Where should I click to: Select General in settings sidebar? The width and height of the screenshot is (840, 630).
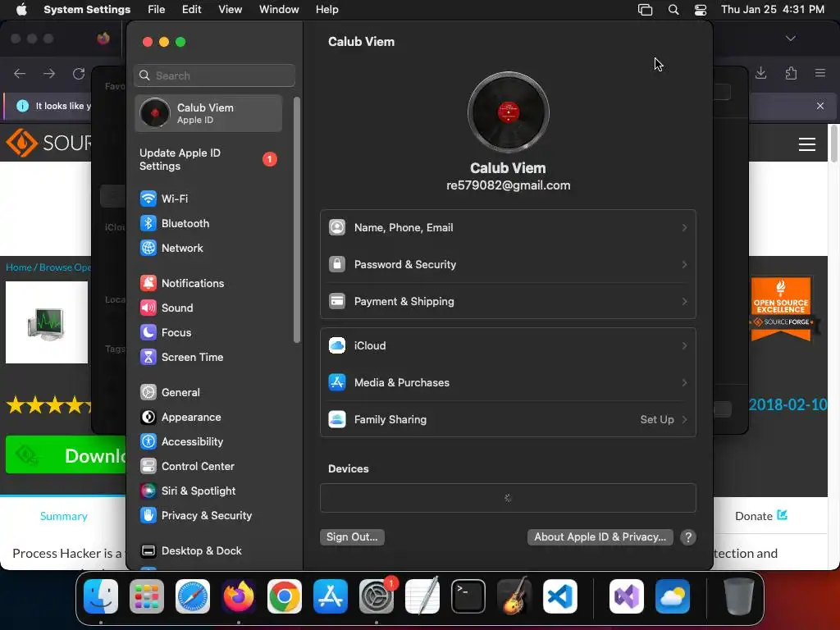[x=208, y=393]
